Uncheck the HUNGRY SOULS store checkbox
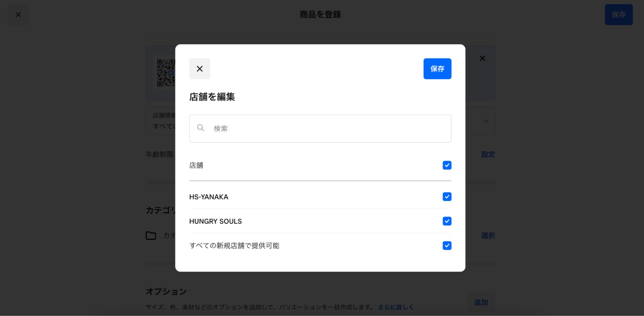This screenshot has width=644, height=316. tap(447, 221)
